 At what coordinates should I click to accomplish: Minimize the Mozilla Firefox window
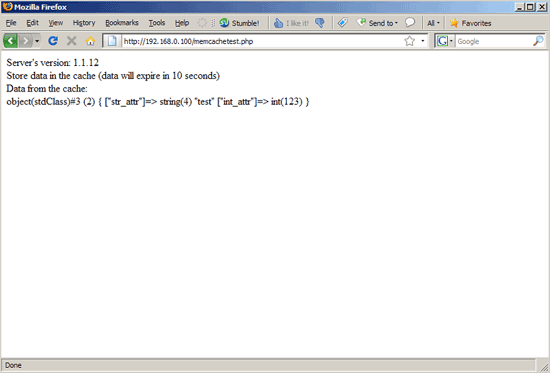[520, 7]
